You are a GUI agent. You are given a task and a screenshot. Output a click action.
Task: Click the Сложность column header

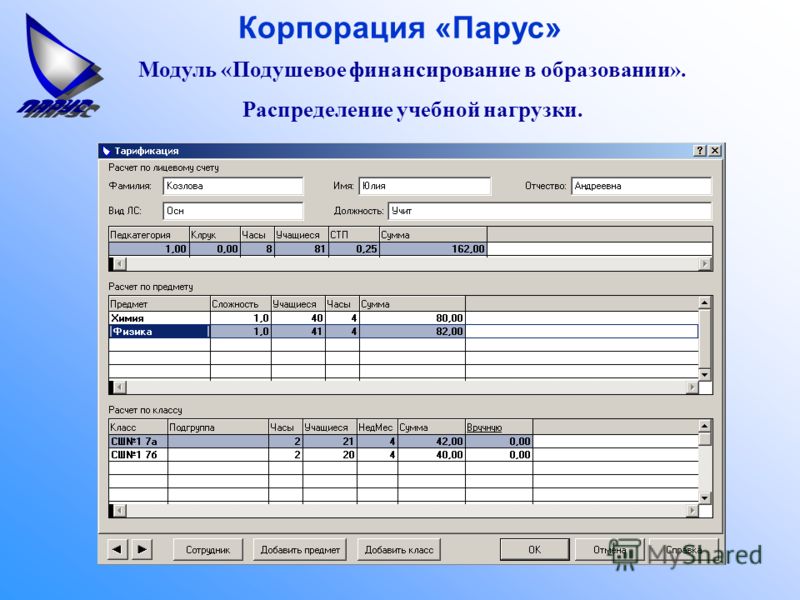[241, 304]
